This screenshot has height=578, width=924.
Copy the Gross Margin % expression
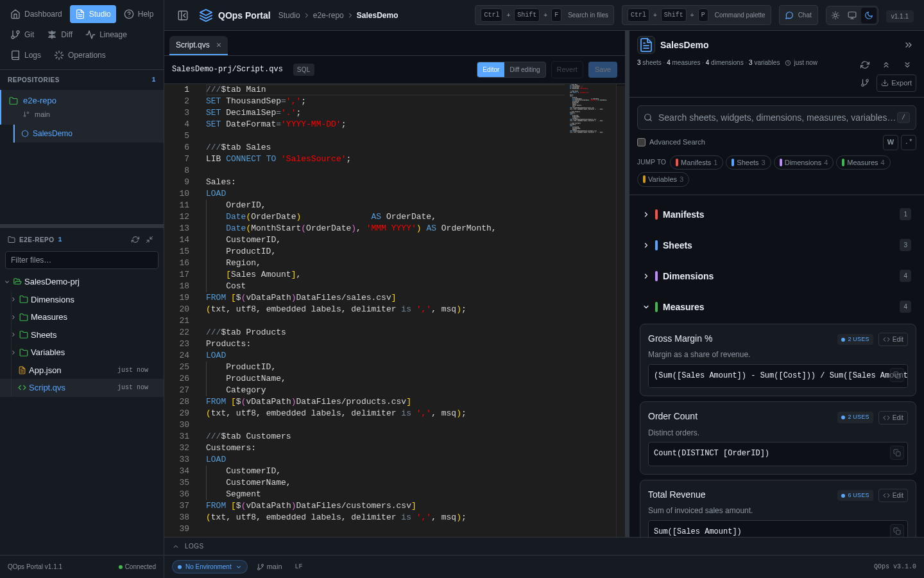[897, 375]
